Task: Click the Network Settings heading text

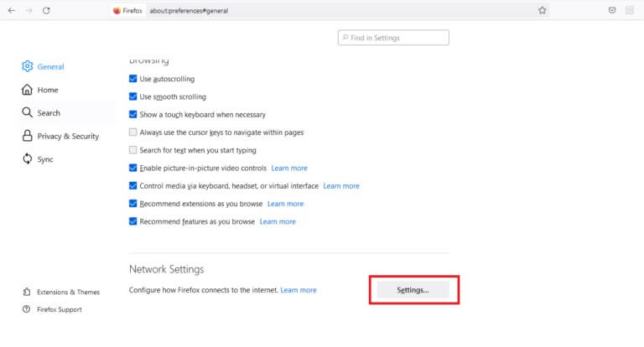Action: pyautogui.click(x=166, y=269)
